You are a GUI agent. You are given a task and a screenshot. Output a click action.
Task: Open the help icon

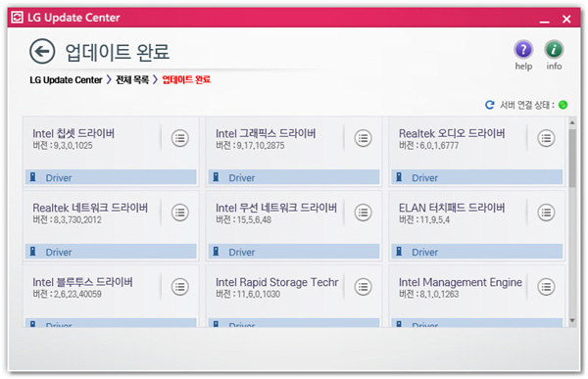[523, 50]
